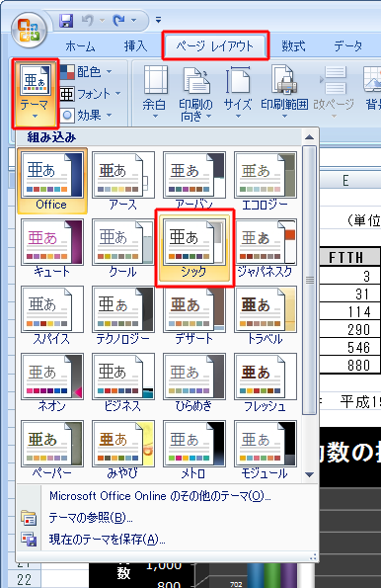Click the 印刷の向き orientation icon
Image resolution: width=381 pixels, height=588 pixels.
pyautogui.click(x=196, y=93)
